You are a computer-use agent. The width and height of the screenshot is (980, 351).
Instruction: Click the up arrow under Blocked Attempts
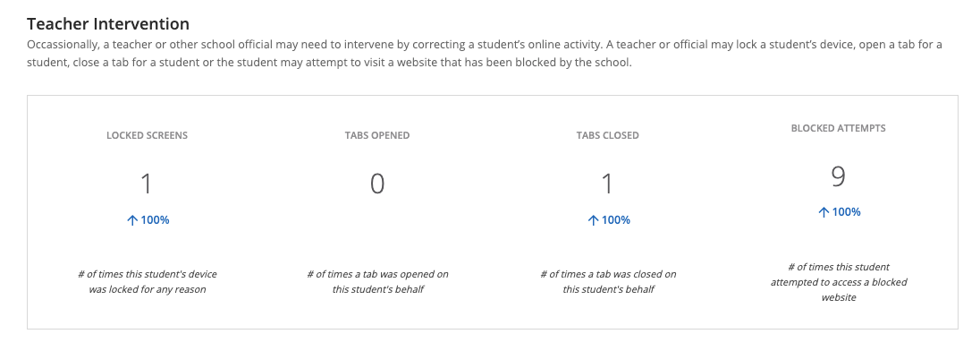pos(824,212)
